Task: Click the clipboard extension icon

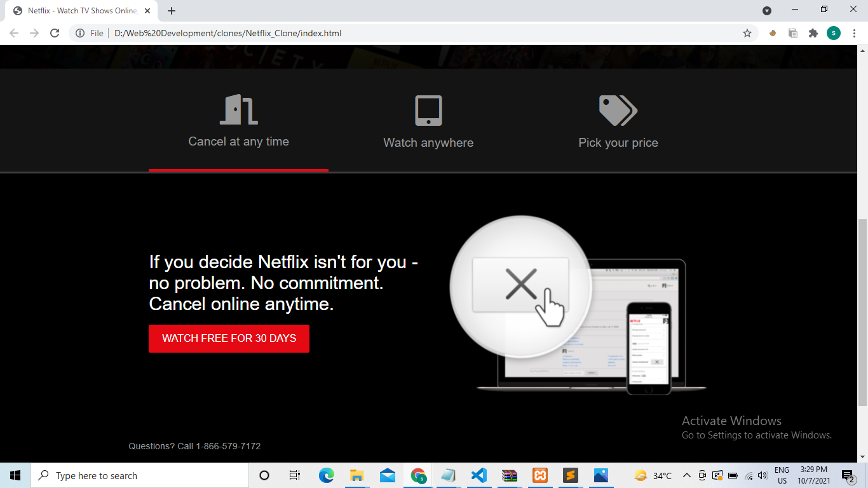Action: 792,32
